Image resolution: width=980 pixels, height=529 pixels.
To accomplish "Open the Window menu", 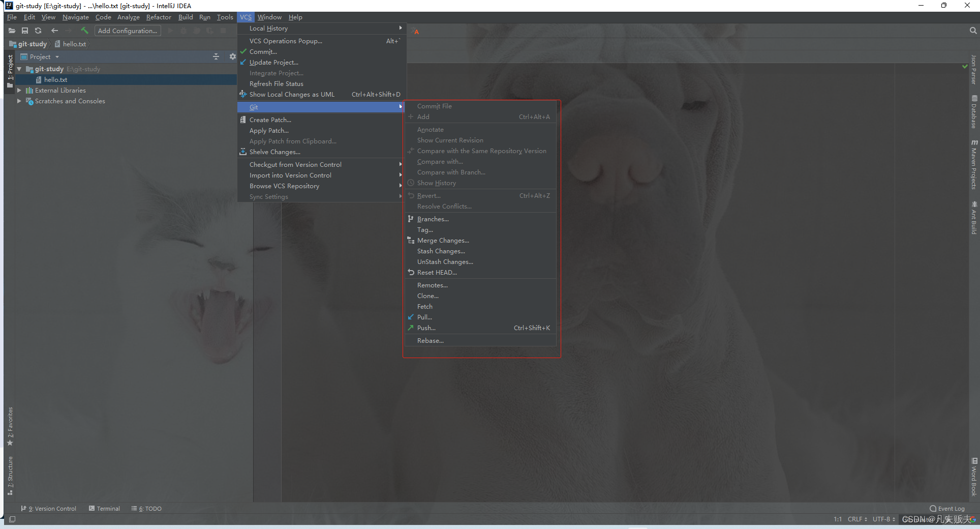I will [269, 17].
